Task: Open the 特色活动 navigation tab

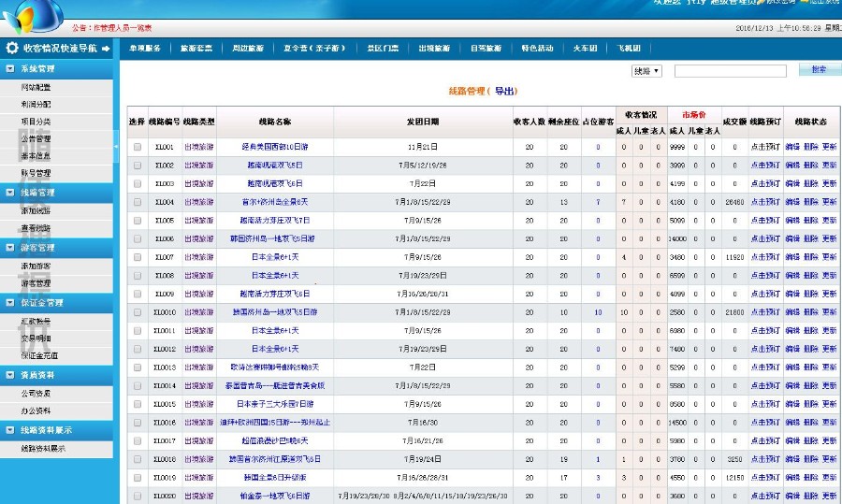Action: click(x=537, y=49)
